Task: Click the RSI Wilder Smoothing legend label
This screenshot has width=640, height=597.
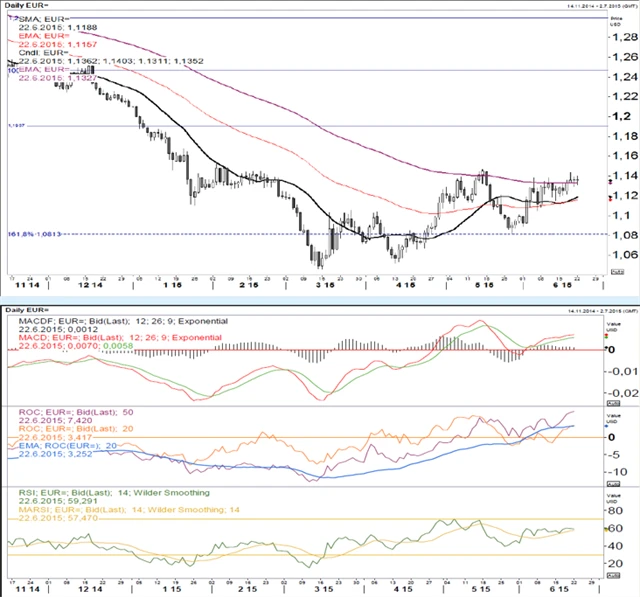Action: pyautogui.click(x=108, y=493)
